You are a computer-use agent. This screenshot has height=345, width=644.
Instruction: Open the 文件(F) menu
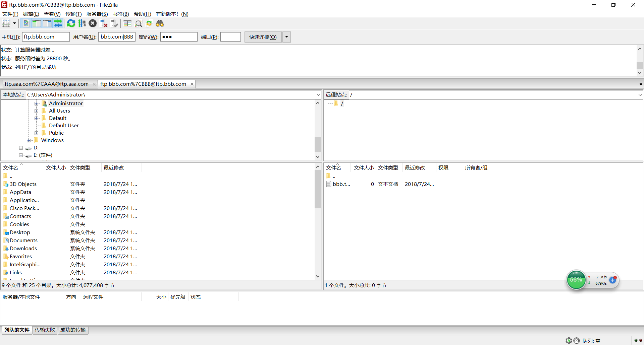tap(10, 14)
